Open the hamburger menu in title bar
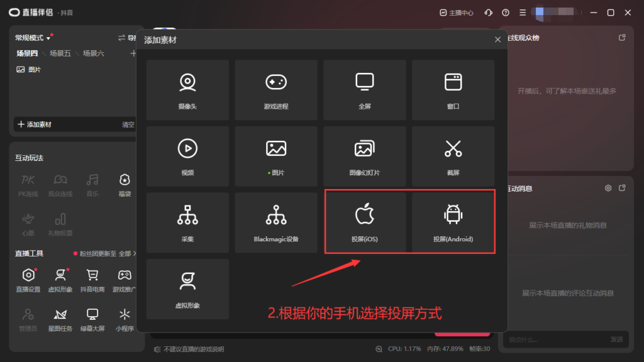Screen dimensions: 644x362 click(523, 13)
